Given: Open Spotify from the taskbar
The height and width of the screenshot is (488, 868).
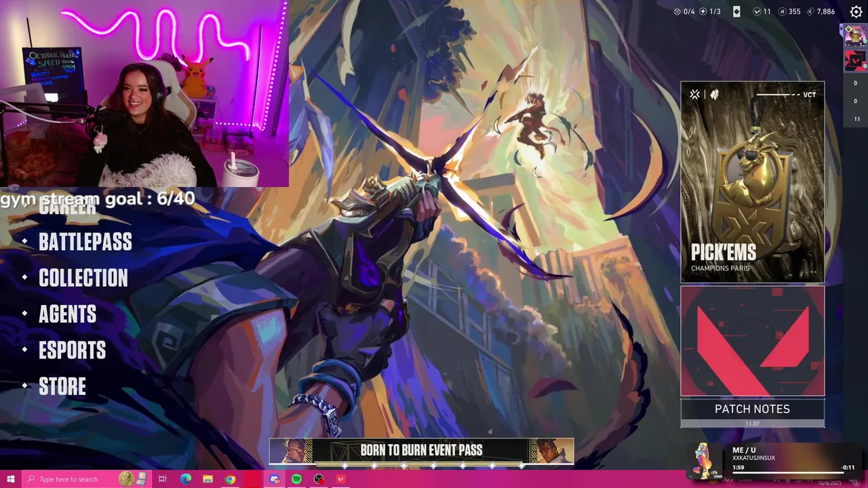Looking at the screenshot, I should (296, 479).
